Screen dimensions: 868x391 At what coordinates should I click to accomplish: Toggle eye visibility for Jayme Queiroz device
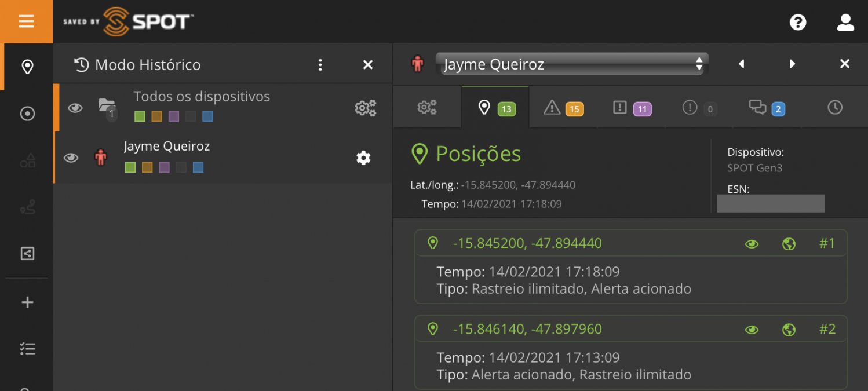click(71, 158)
